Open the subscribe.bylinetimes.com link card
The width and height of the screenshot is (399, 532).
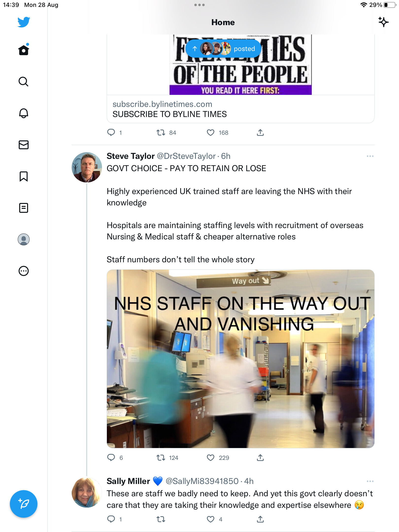[x=240, y=109]
